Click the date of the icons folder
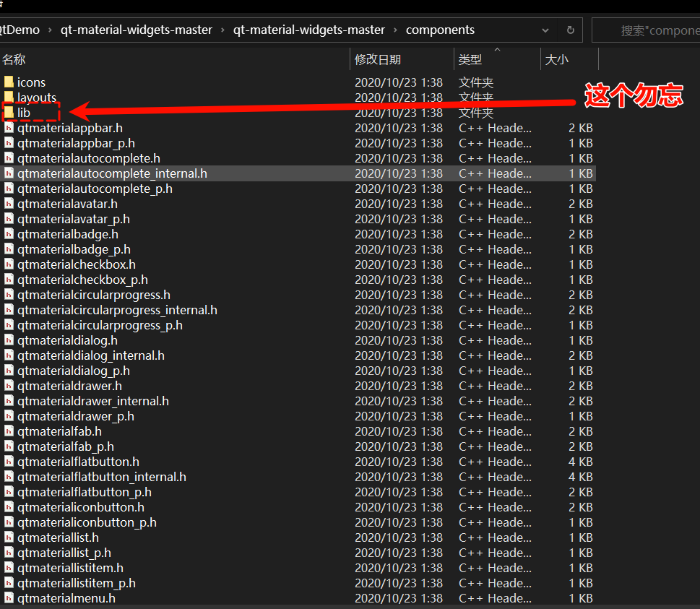700x609 pixels. point(399,82)
